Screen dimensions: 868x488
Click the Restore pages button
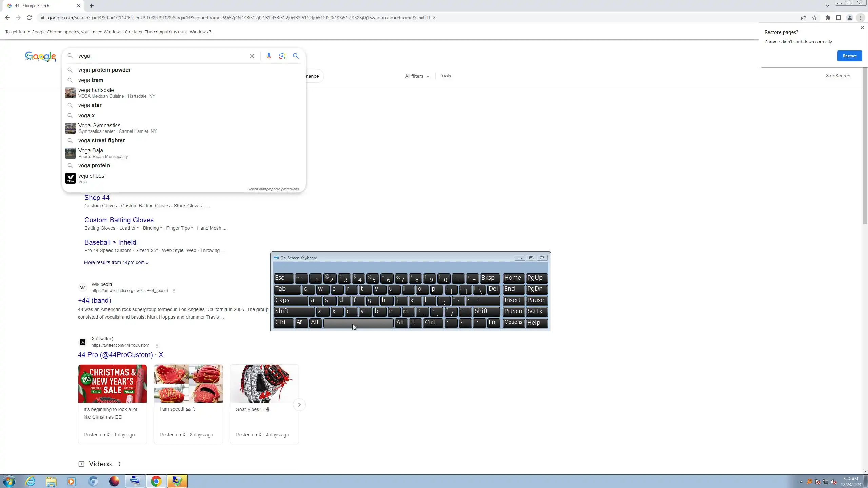coord(849,56)
